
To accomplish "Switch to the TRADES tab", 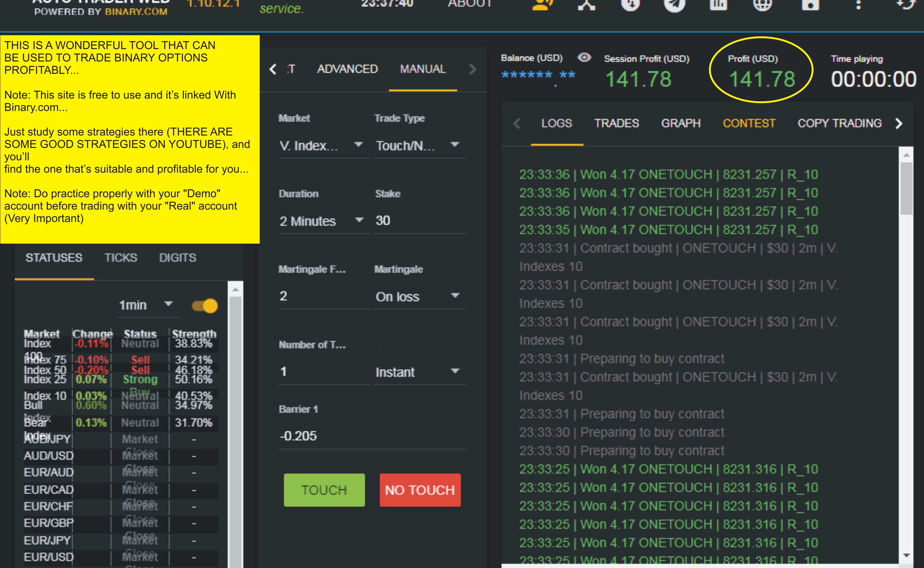I will [616, 123].
